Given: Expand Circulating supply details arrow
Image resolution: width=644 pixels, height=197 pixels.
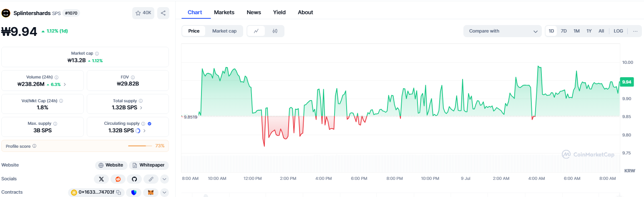Looking at the screenshot, I should click(144, 131).
